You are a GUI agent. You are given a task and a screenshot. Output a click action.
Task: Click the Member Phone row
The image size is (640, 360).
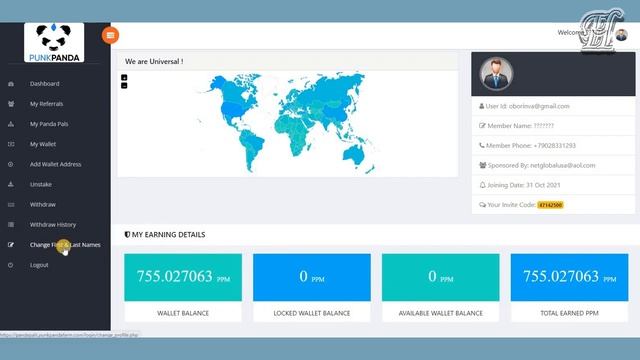(x=553, y=145)
